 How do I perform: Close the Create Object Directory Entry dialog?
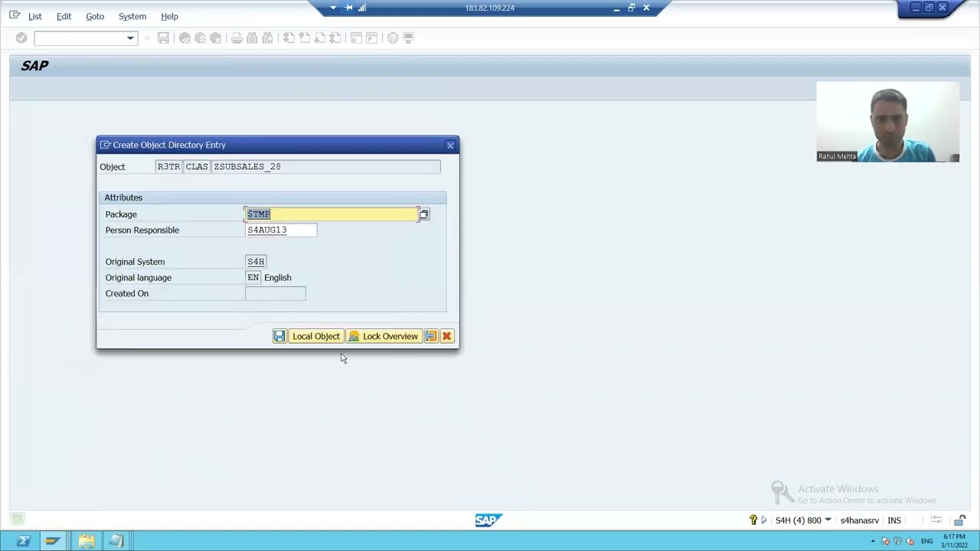pyautogui.click(x=450, y=145)
